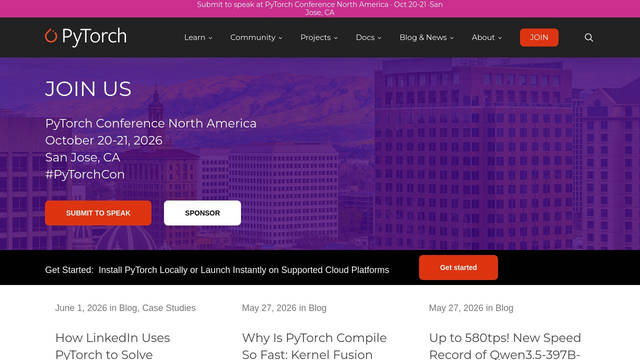Image resolution: width=640 pixels, height=360 pixels.
Task: Click the San Jose, CA location text
Action: point(82,158)
